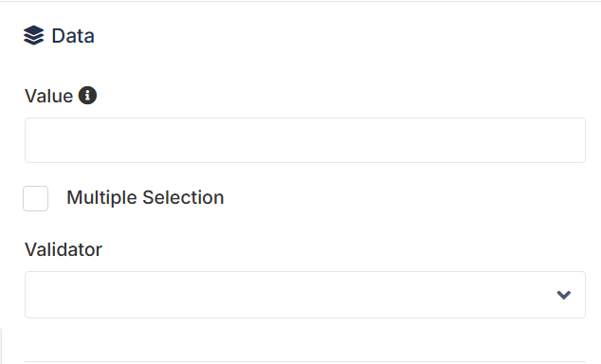Click the stacked layers Data icon
This screenshot has width=601, height=364.
(x=34, y=35)
